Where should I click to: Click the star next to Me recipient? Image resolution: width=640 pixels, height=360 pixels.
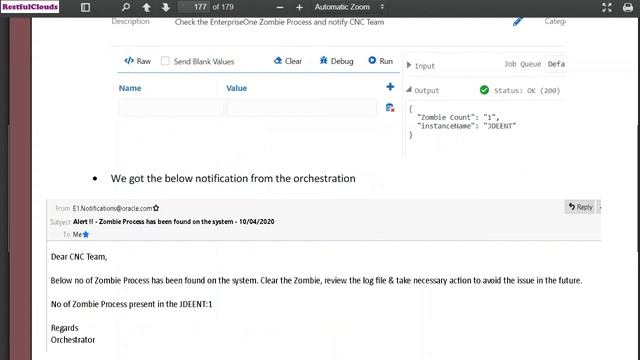86,234
